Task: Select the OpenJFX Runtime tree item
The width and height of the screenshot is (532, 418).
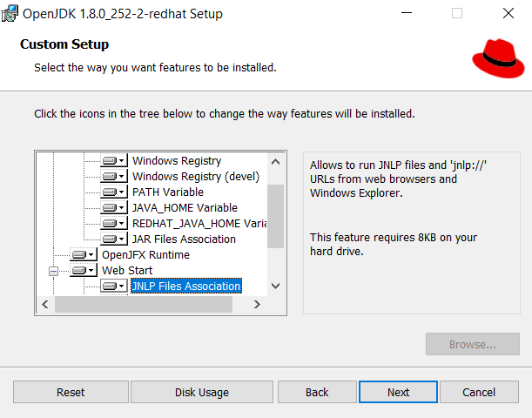Action: [x=145, y=255]
